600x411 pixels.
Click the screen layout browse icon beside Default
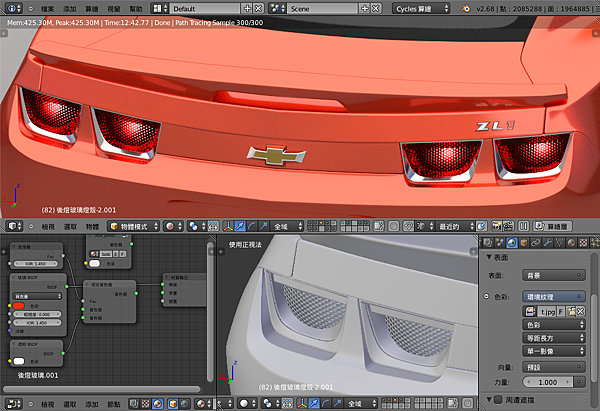[160, 8]
